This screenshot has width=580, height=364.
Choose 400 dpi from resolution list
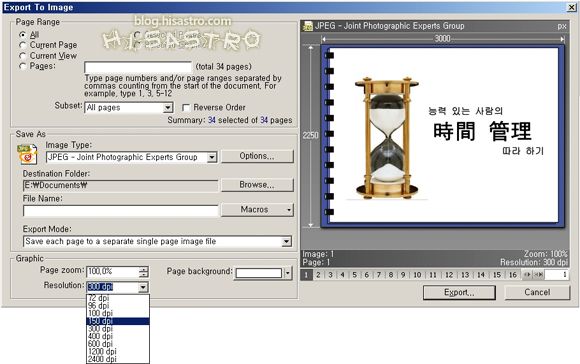tap(118, 336)
